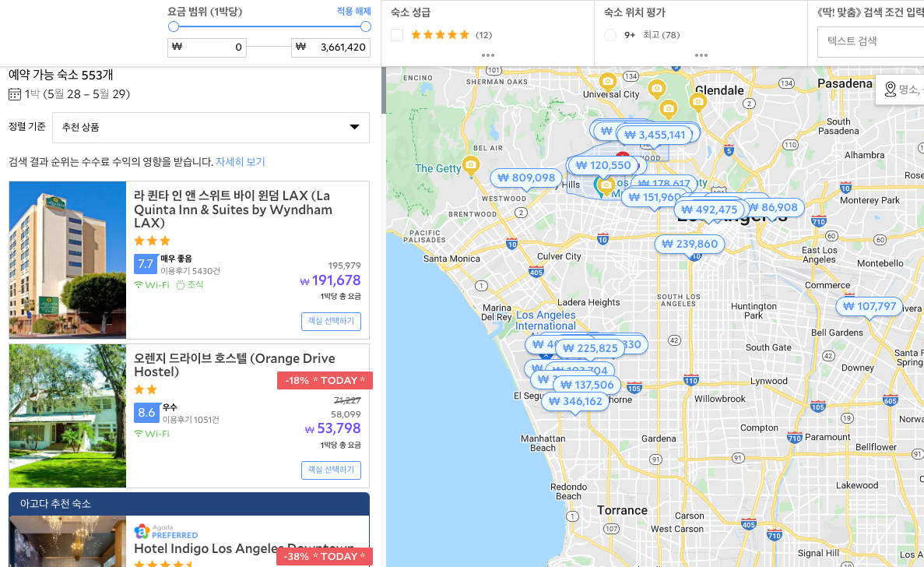This screenshot has height=567, width=924.
Task: Select the 9+ 최고 location rating option
Action: coord(610,35)
